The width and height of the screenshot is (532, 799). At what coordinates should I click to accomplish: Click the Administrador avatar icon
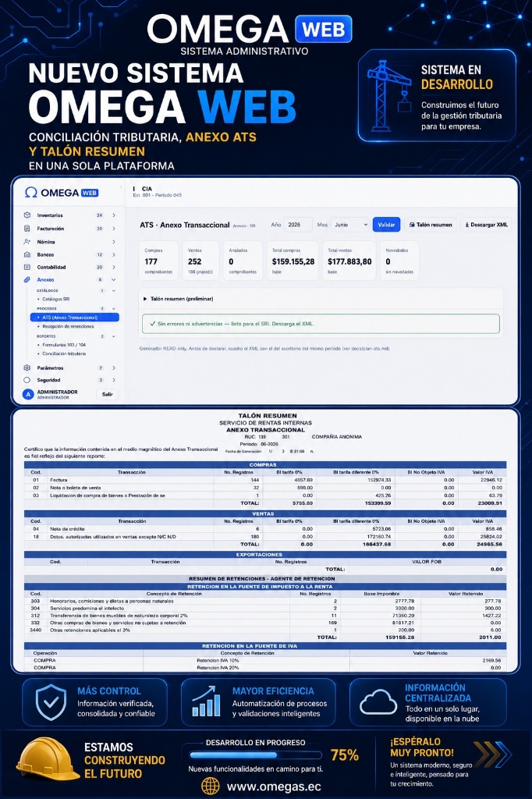pos(28,394)
